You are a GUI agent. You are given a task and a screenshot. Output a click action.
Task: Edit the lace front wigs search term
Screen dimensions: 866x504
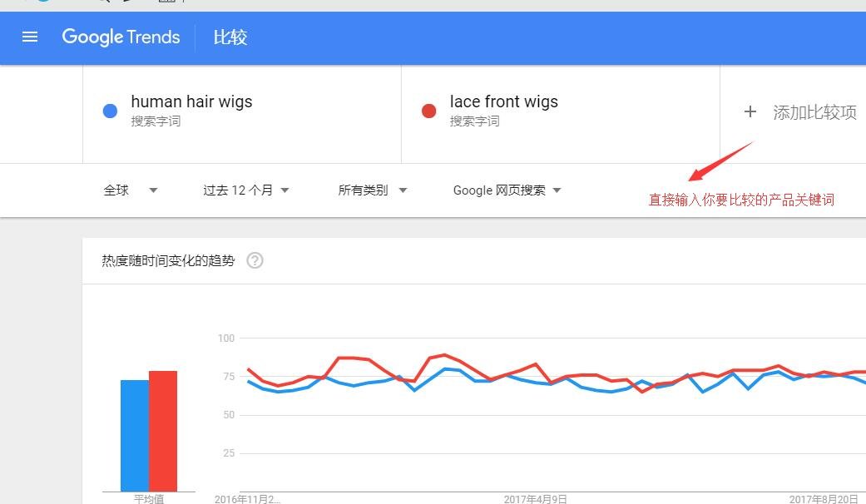(504, 102)
